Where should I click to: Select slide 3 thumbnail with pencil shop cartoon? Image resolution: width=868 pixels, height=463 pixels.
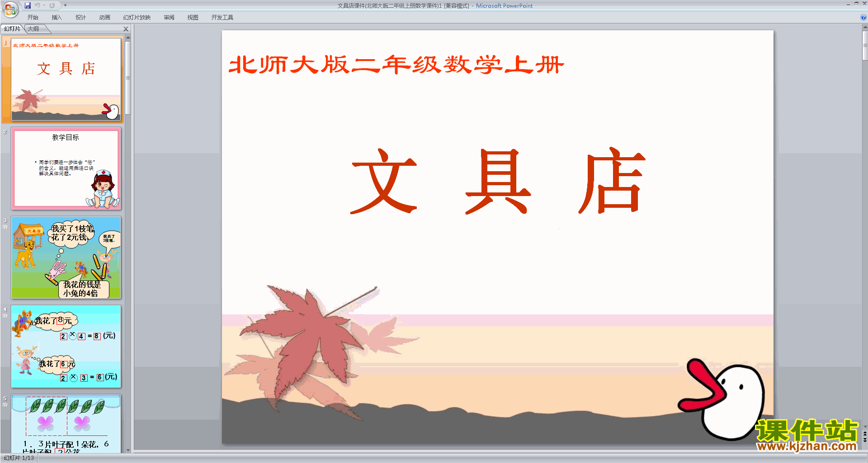click(x=66, y=257)
